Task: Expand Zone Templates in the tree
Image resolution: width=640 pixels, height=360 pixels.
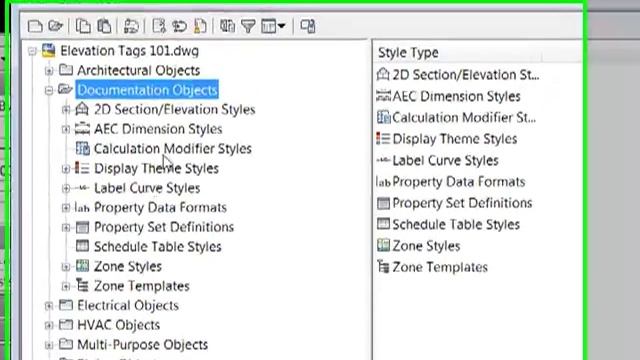Action: coord(66,286)
